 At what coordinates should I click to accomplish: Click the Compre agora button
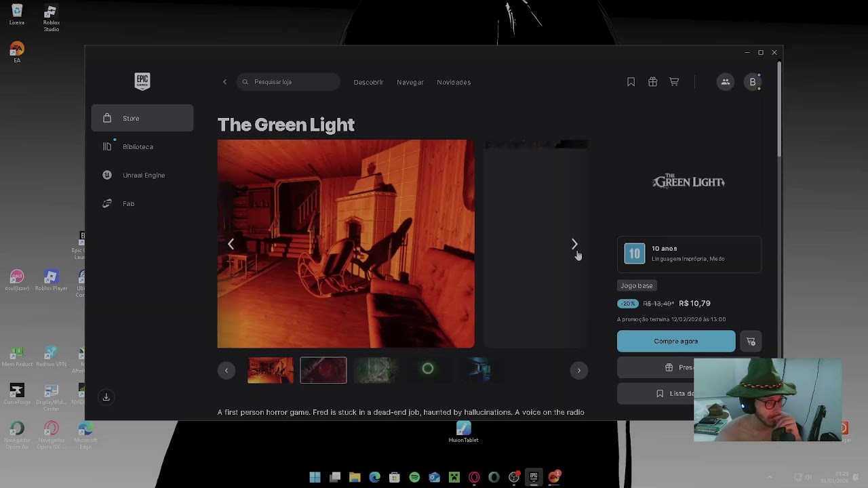[x=676, y=342]
